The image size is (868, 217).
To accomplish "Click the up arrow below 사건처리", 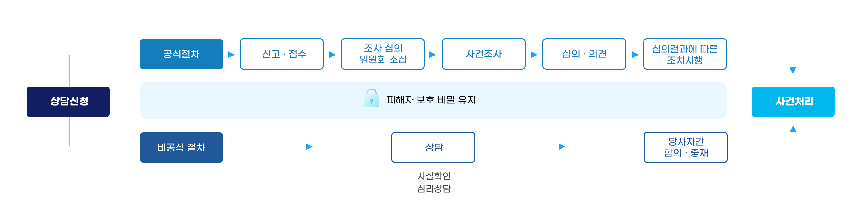I will (x=793, y=129).
